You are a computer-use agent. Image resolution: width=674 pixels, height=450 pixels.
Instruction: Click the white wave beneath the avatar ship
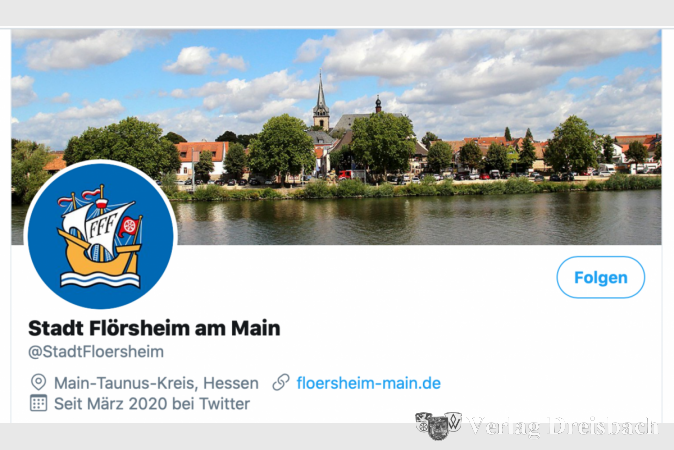click(101, 280)
